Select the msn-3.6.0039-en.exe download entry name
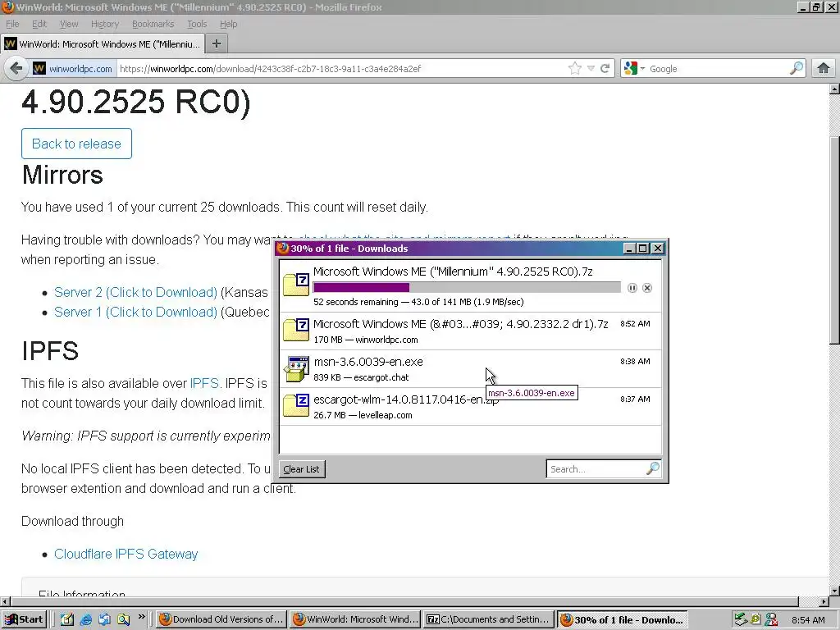This screenshot has height=630, width=840. click(368, 362)
